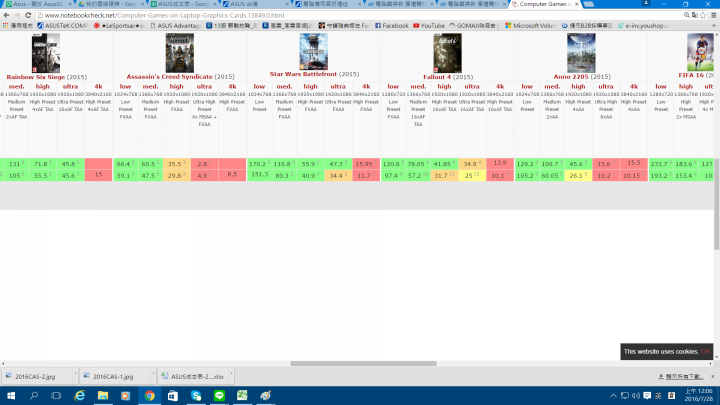
Task: Open dropdown arrow beside 2016CAS-2.jpg download
Action: [x=75, y=374]
